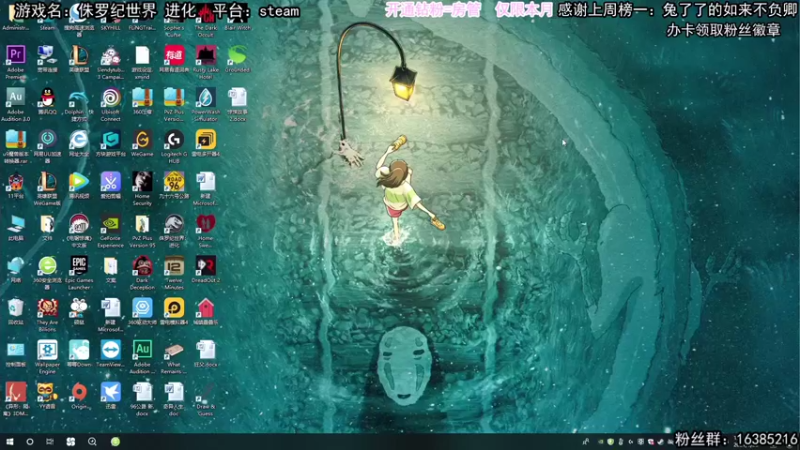Click the taskbar magnifier search icon

point(92,441)
